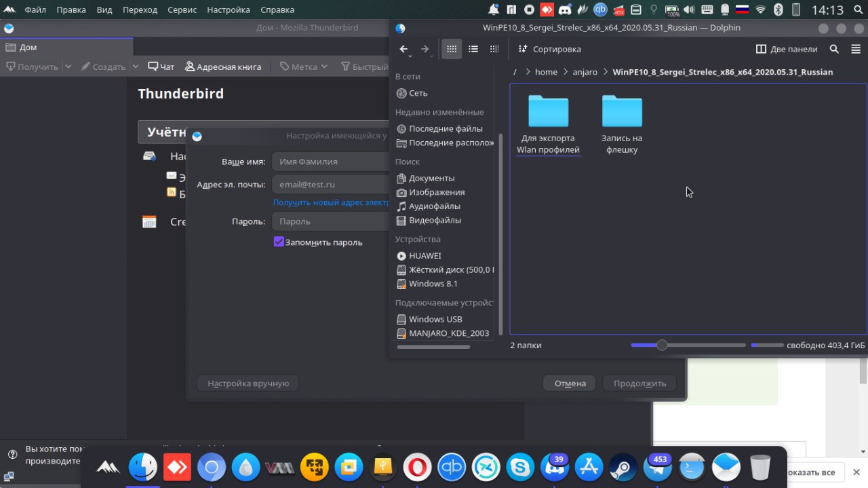
Task: Adjust the Dolphin icon zoom slider
Action: (662, 345)
